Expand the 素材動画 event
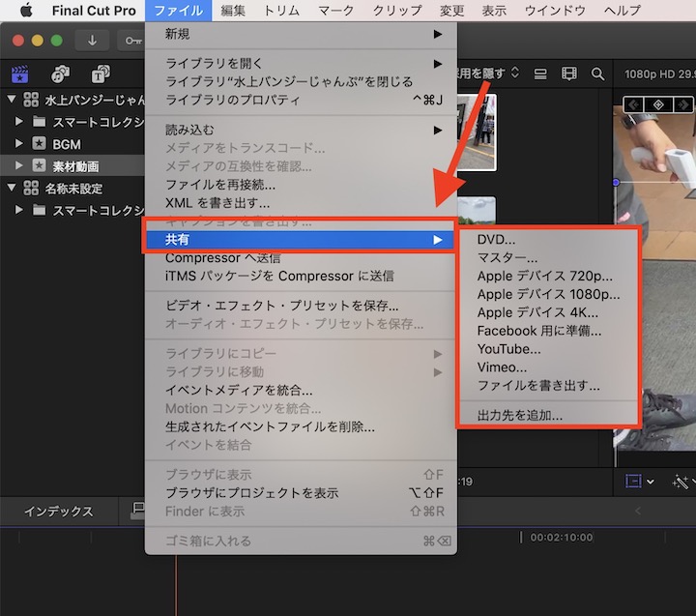Screen dimensions: 696x616 click(18, 165)
